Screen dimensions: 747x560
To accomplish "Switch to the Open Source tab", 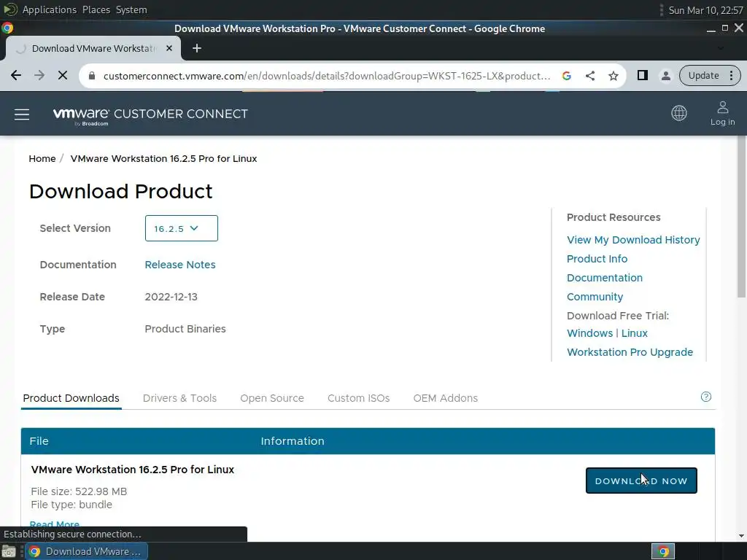I will [x=272, y=398].
